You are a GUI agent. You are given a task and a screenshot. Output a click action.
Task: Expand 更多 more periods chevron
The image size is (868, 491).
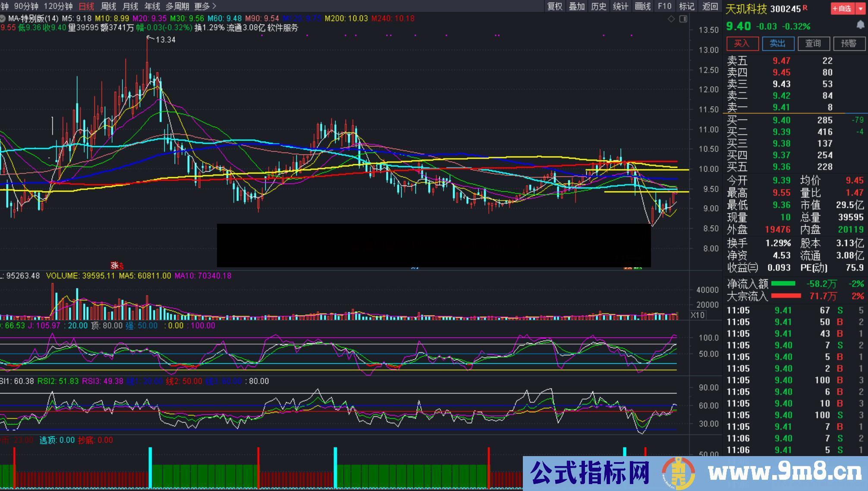click(x=205, y=6)
